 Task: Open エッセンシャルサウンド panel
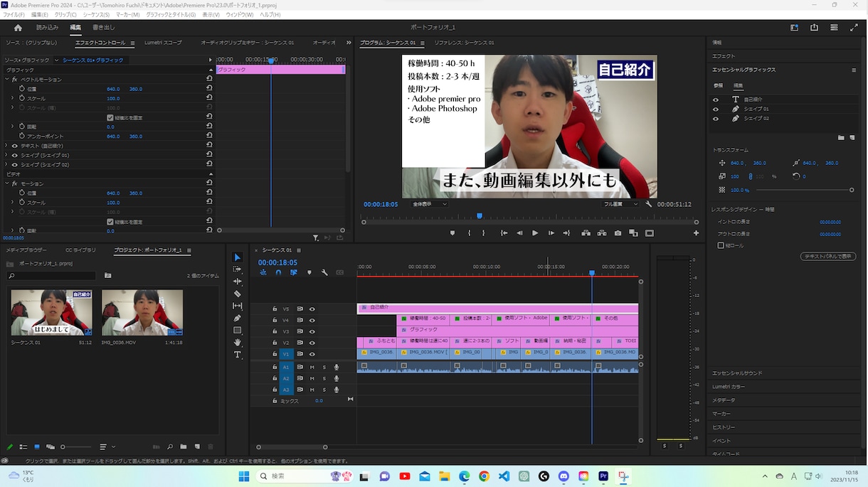point(736,373)
